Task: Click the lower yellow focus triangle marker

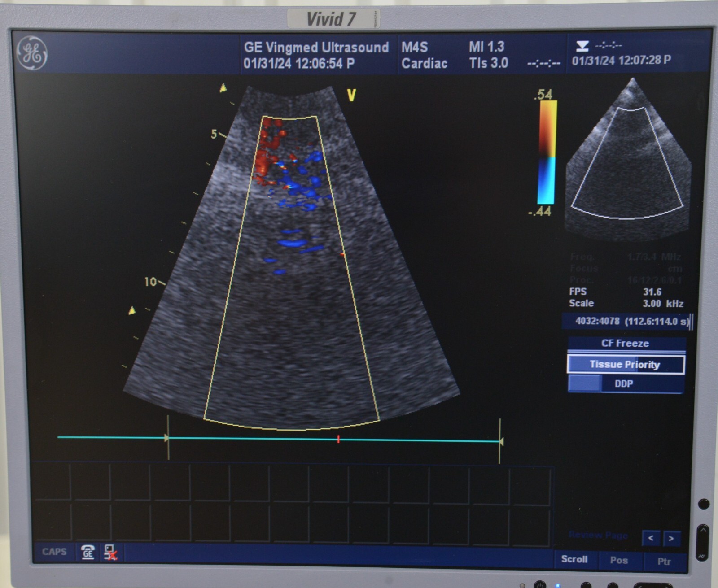Action: pos(132,310)
